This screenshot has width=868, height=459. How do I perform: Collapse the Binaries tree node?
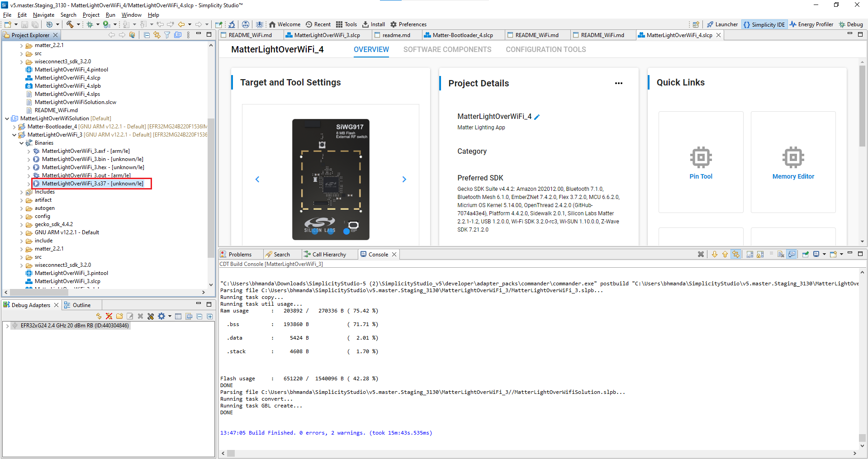tap(21, 143)
